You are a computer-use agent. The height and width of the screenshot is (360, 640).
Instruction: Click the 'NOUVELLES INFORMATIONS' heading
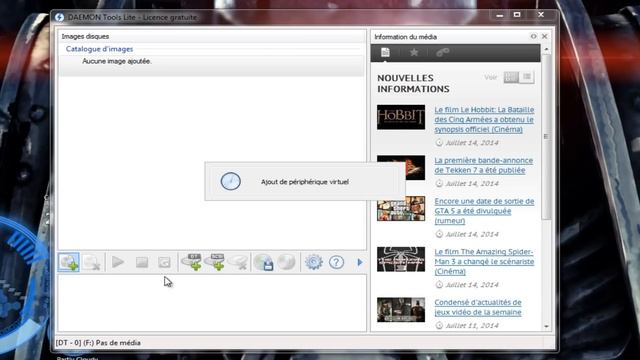413,83
